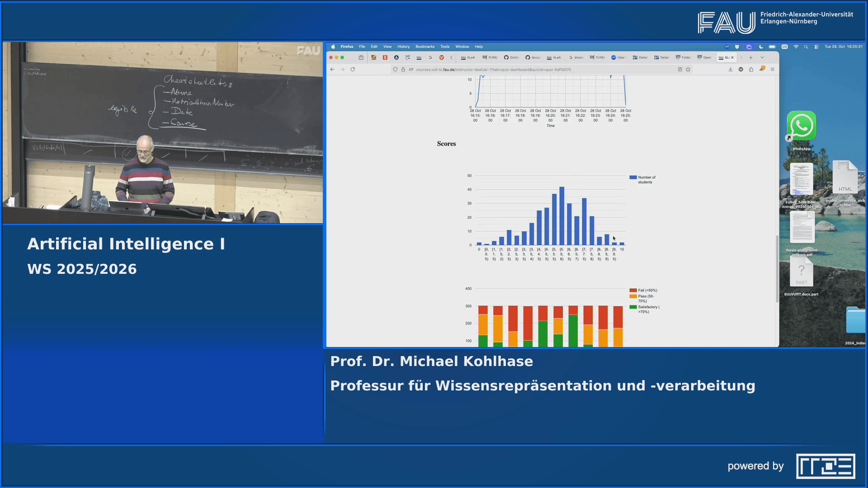
Task: Toggle Reader View for the page
Action: (x=679, y=70)
